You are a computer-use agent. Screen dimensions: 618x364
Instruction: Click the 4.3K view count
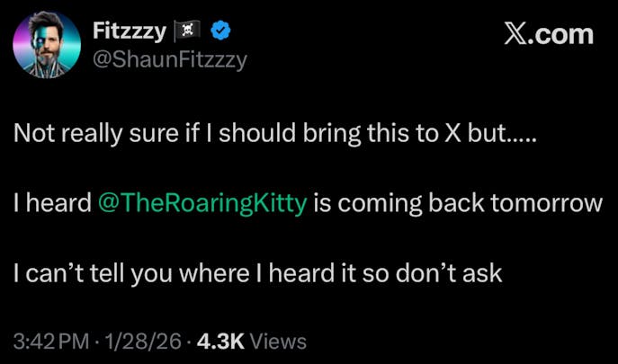point(217,342)
